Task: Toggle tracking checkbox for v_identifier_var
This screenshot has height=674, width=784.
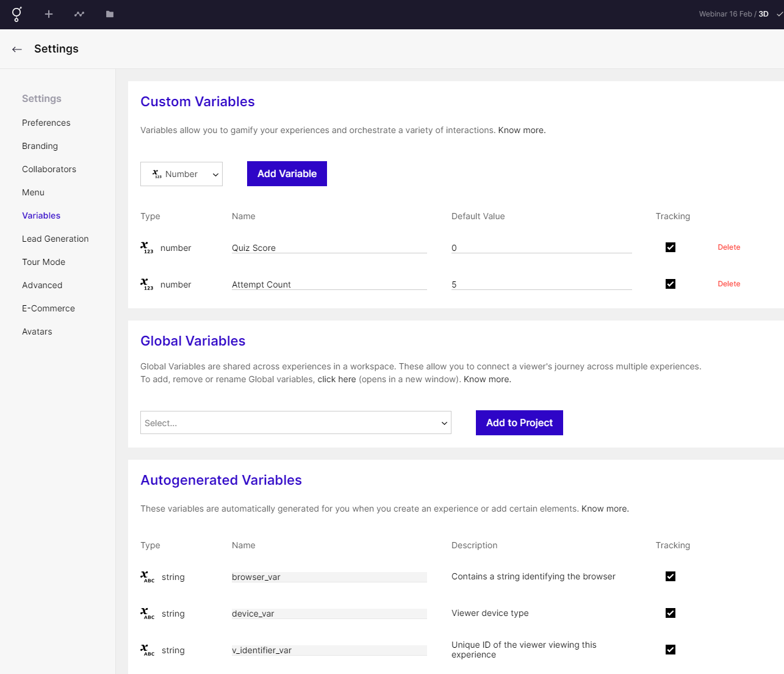Action: tap(671, 650)
